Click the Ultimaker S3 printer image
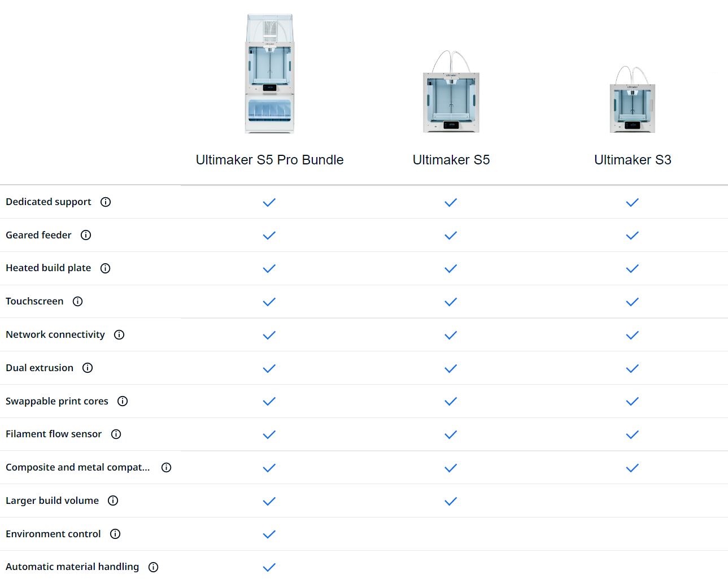 (x=632, y=99)
